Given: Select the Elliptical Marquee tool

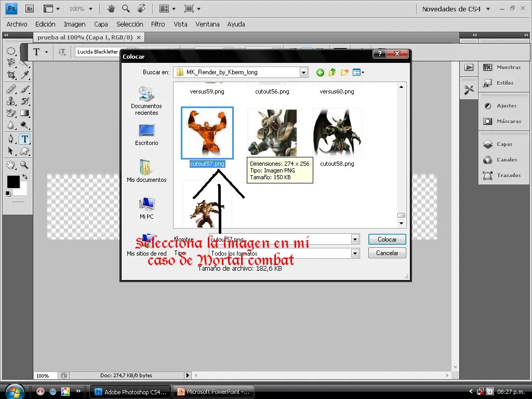Looking at the screenshot, I should (x=11, y=51).
